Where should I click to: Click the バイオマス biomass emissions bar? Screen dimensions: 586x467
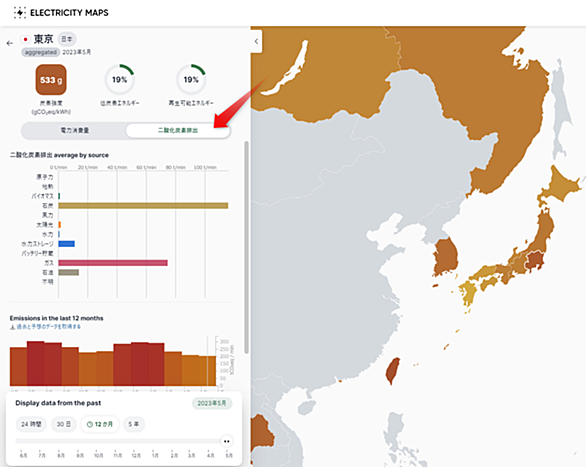pos(59,196)
